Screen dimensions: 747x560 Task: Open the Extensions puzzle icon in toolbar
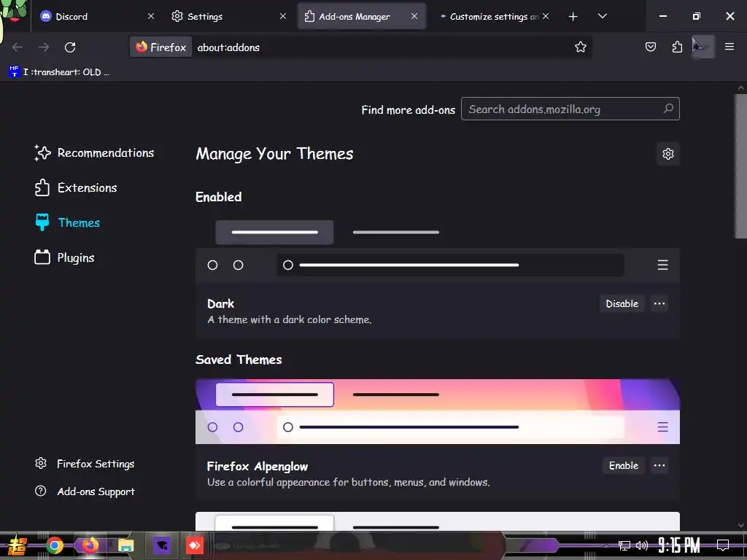pos(677,47)
